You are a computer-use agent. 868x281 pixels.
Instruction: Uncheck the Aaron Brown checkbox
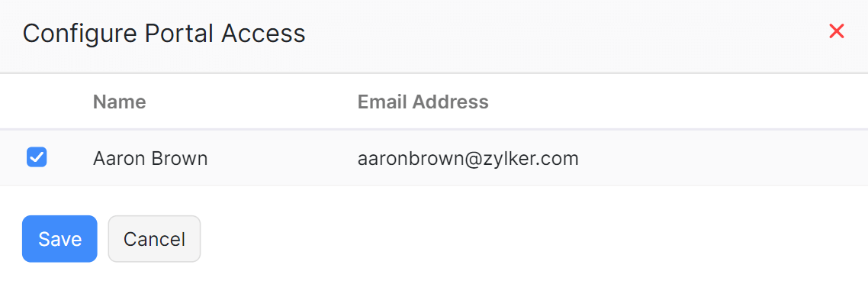coord(37,157)
